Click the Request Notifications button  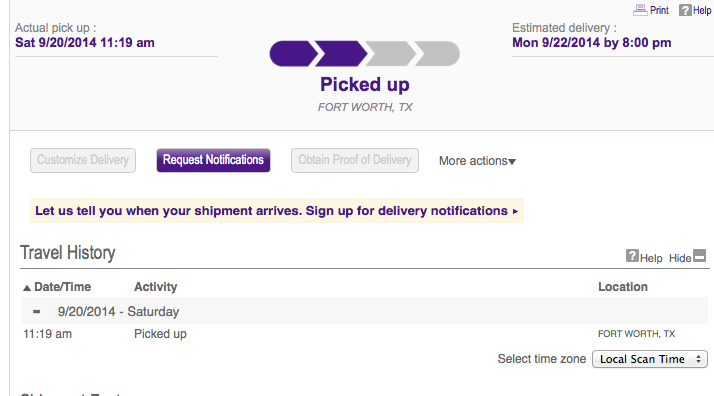pyautogui.click(x=213, y=160)
